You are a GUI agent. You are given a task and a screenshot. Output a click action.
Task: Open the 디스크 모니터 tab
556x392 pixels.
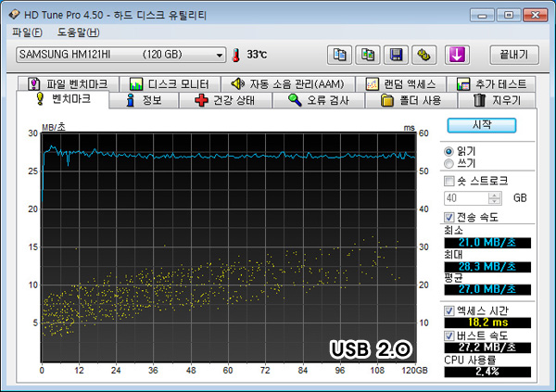170,84
